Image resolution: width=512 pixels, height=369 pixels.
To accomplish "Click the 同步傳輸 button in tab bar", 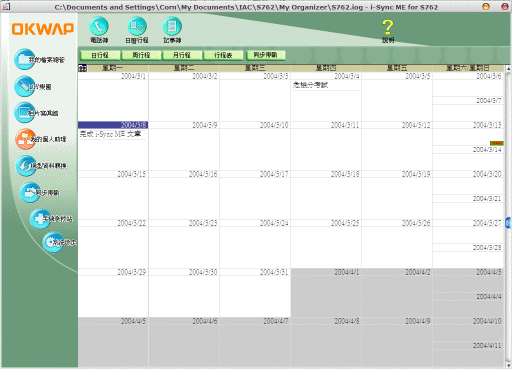I will point(266,55).
